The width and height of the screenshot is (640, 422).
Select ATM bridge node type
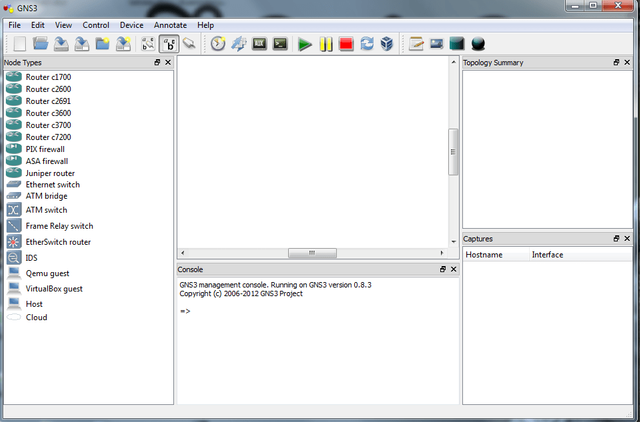click(37, 196)
